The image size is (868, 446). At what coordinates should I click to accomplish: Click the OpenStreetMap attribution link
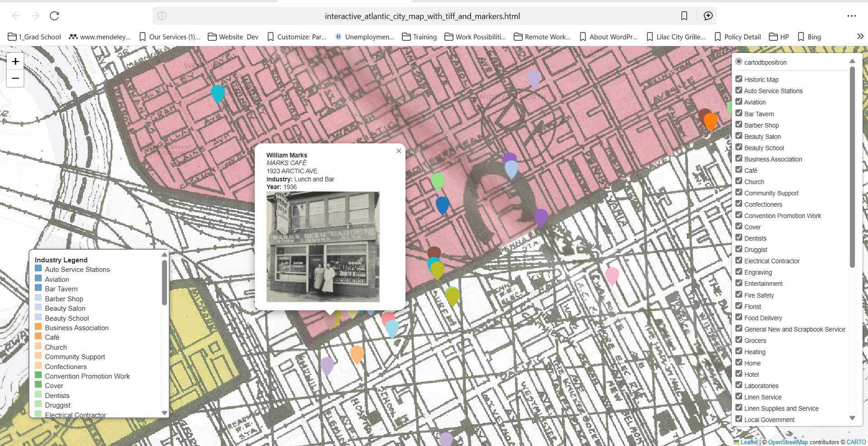tap(787, 442)
